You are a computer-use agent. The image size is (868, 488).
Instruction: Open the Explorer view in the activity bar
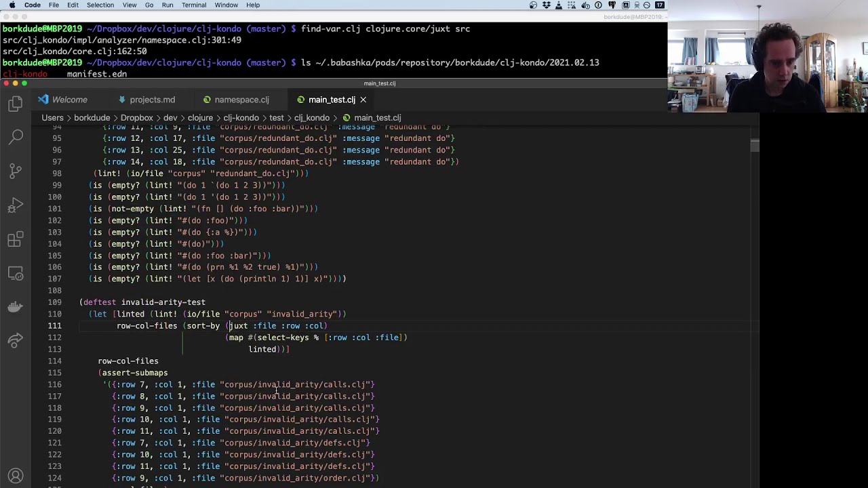(16, 104)
